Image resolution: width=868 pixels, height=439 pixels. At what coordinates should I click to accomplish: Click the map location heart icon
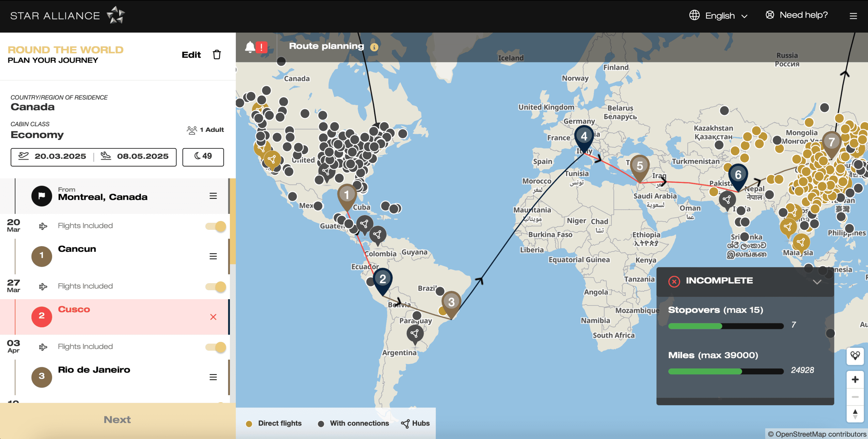(x=855, y=356)
